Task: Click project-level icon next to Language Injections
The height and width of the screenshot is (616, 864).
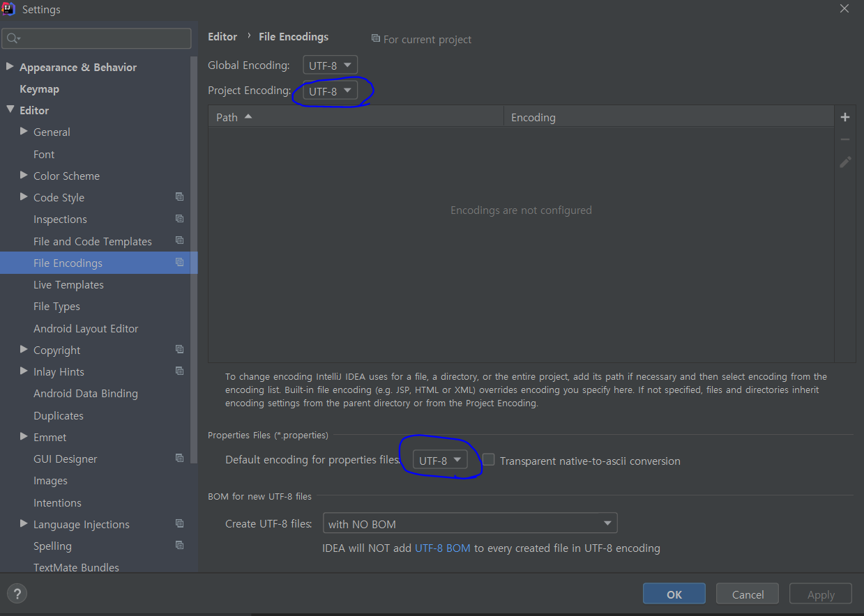Action: pos(179,523)
